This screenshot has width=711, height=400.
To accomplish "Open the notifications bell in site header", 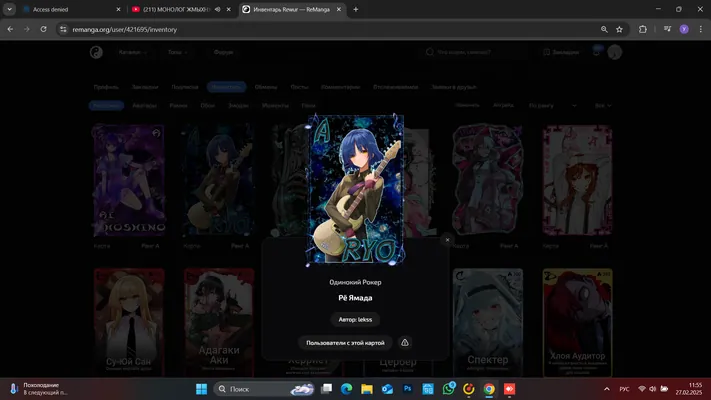I will [596, 52].
